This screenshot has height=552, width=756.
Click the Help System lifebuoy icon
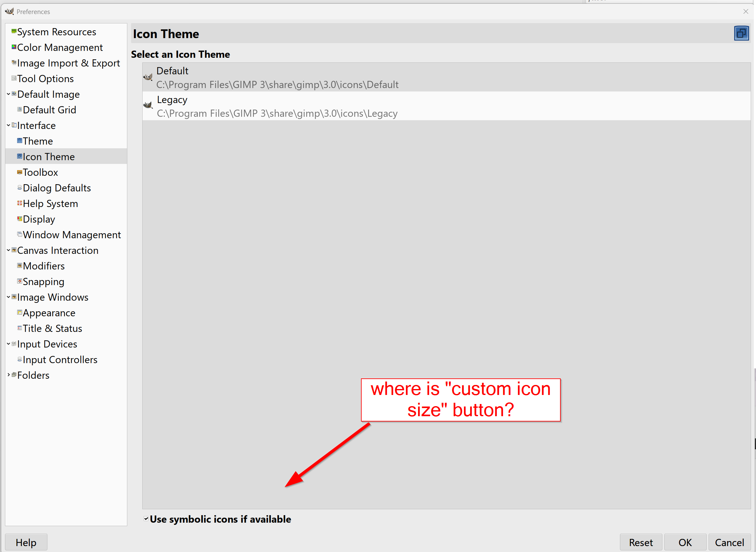(x=19, y=203)
